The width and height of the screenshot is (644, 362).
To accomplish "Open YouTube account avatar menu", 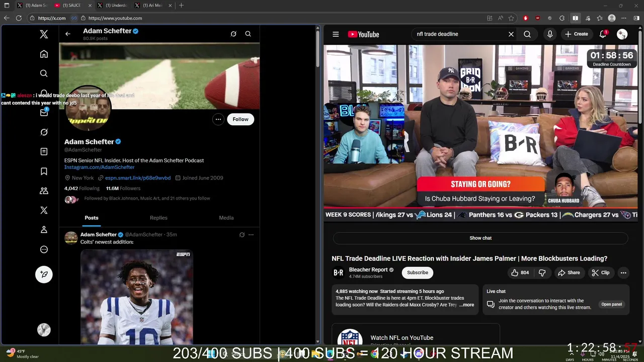I will (x=622, y=34).
